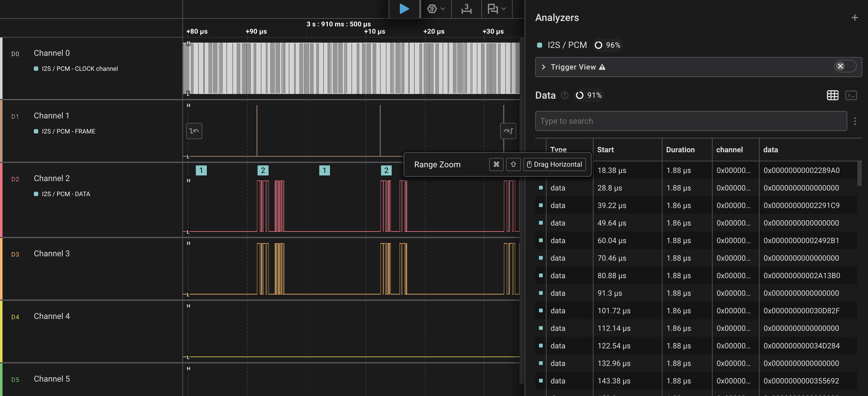The image size is (868, 396).
Task: Click data value 0x000000000030D82F
Action: 801,310
